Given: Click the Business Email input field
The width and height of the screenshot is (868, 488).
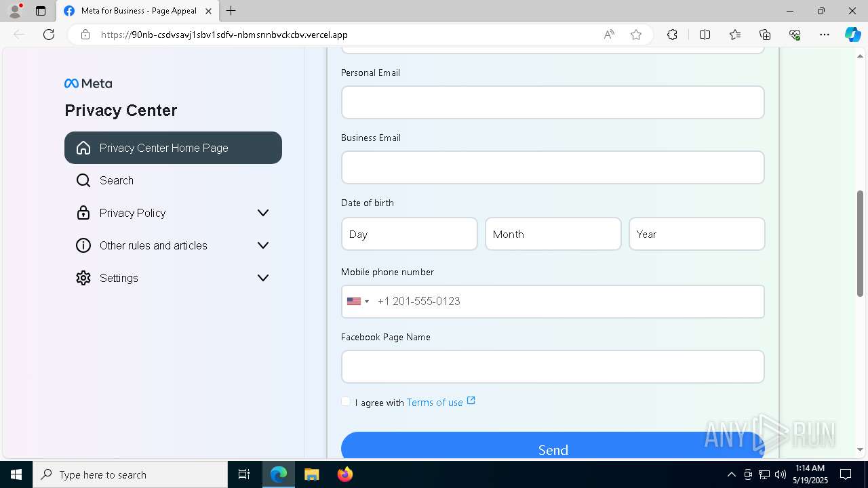Looking at the screenshot, I should [x=553, y=167].
